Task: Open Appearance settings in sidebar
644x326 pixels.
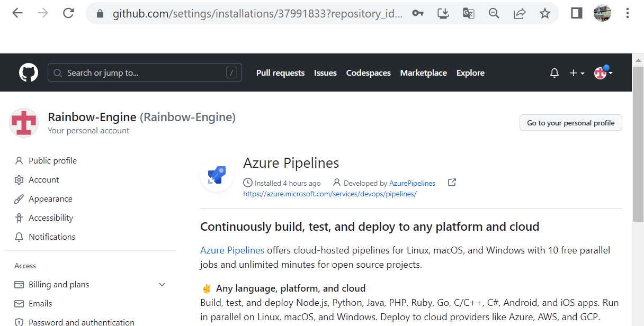Action: coord(50,199)
